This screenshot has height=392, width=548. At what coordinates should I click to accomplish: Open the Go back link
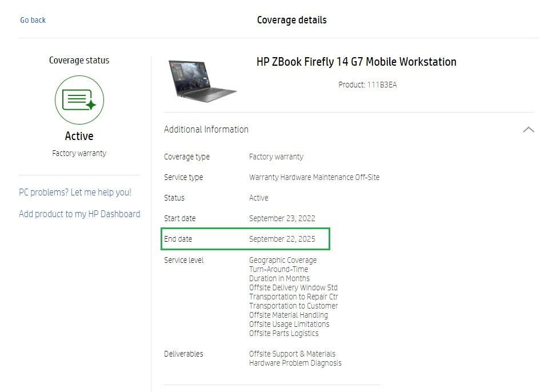[x=33, y=20]
